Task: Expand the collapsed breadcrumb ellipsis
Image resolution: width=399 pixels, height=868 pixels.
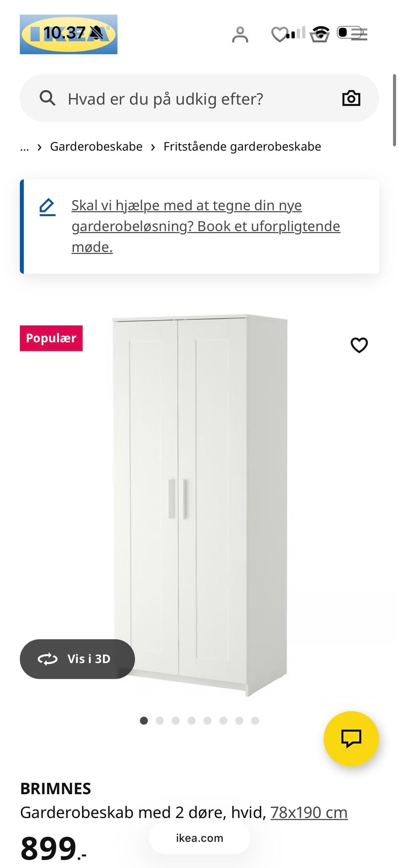Action: (x=25, y=147)
